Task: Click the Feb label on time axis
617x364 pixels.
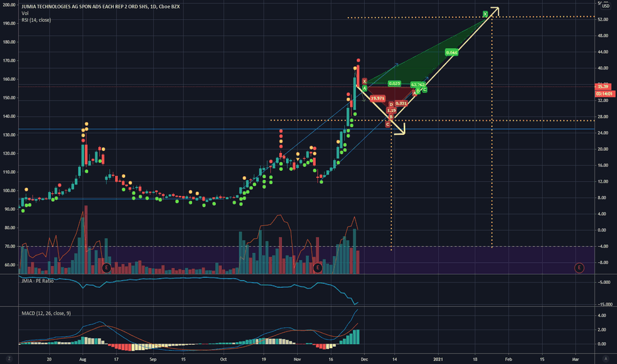Action: pyautogui.click(x=508, y=359)
